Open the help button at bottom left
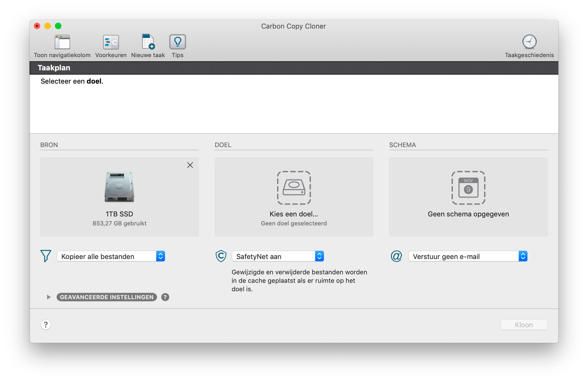 coord(46,325)
